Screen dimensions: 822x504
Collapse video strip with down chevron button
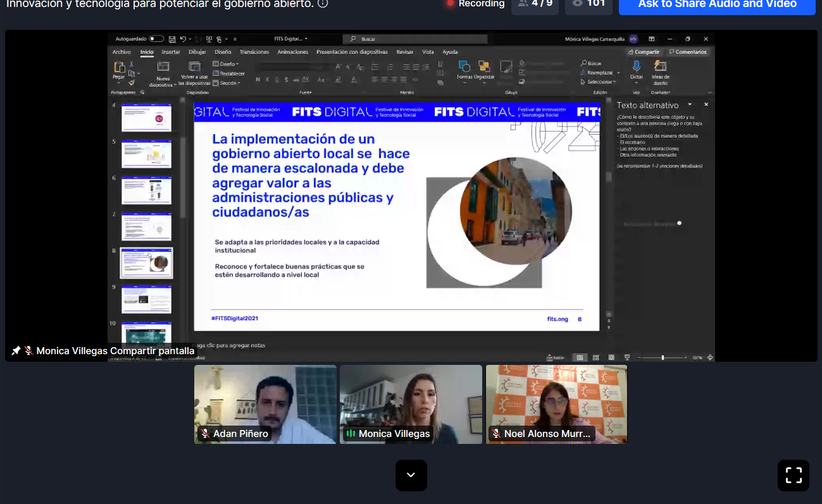coord(411,475)
